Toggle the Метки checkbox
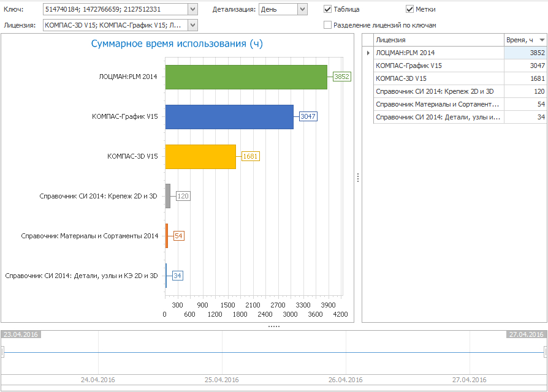This screenshot has width=548, height=392. pos(410,9)
